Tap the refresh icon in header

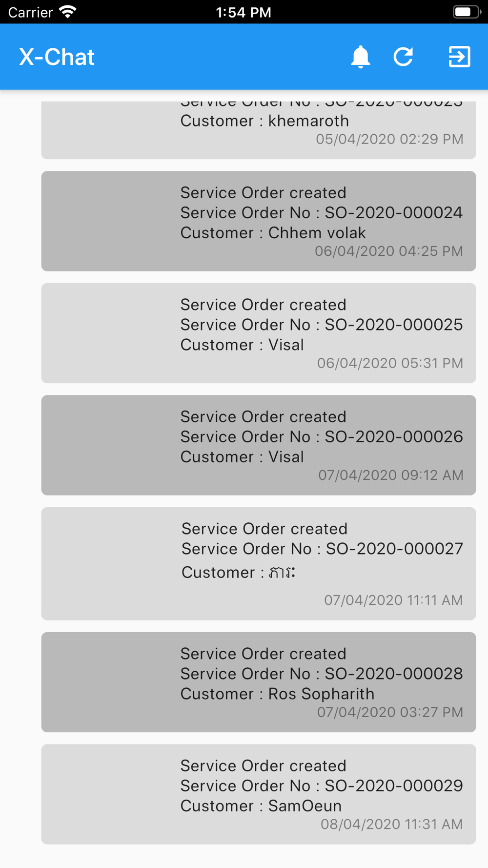pyautogui.click(x=404, y=57)
